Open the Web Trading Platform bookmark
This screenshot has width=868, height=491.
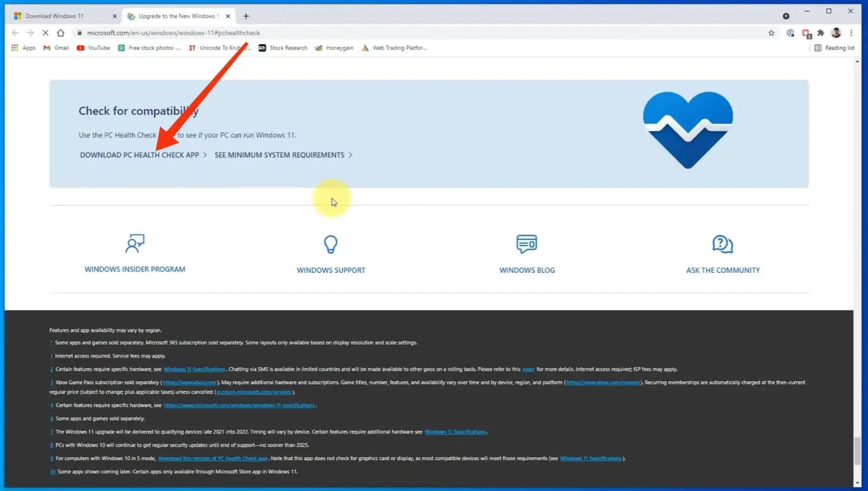click(x=394, y=48)
